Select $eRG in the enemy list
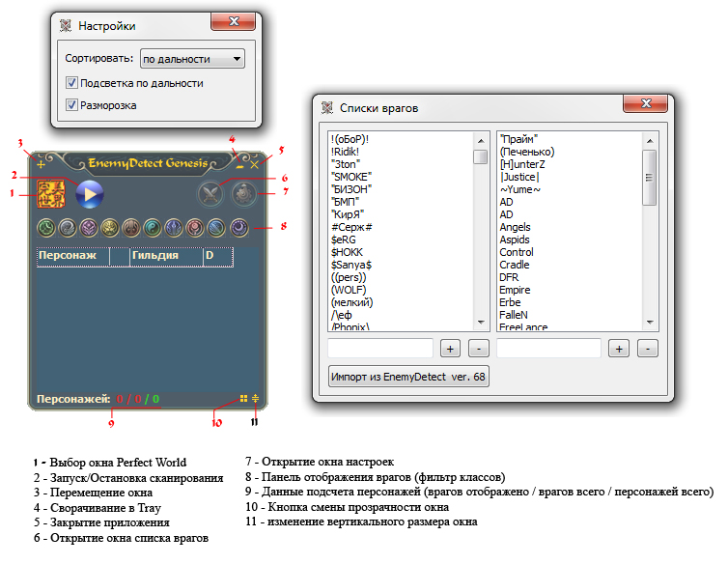The height and width of the screenshot is (564, 728). click(x=343, y=240)
